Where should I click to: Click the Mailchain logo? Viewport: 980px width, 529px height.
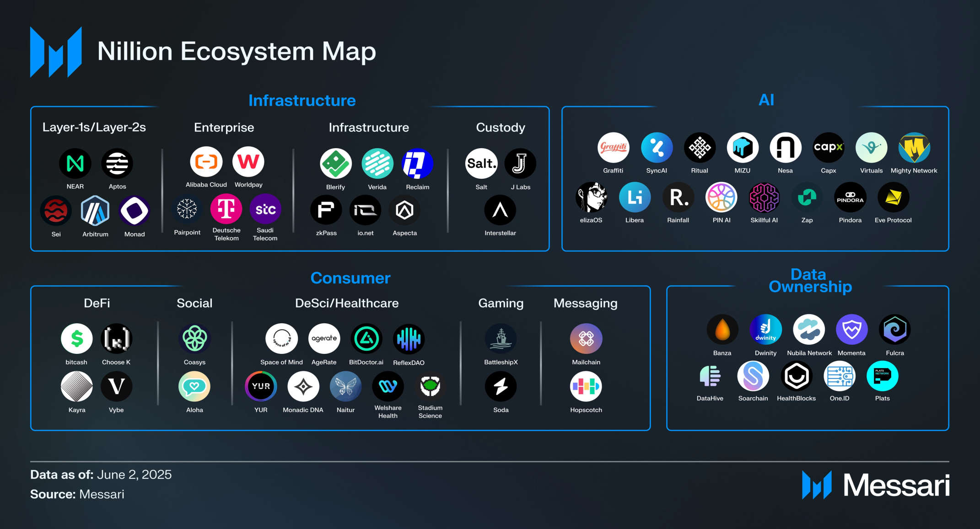click(586, 339)
